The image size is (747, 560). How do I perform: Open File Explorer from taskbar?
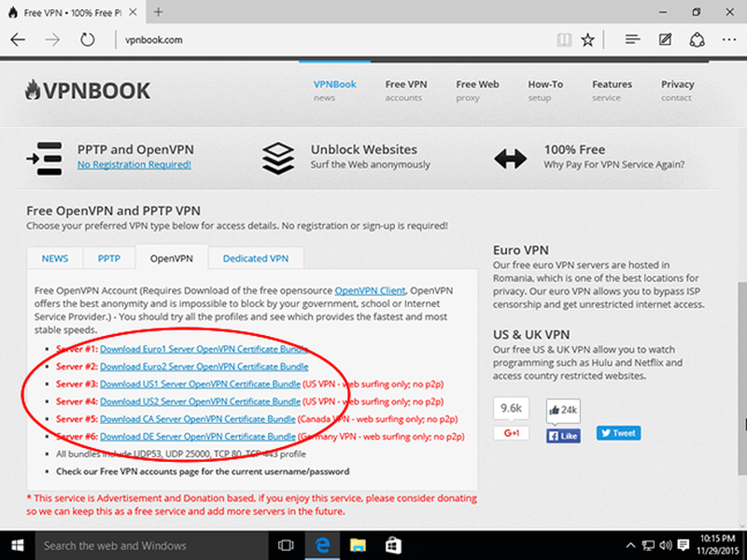(x=358, y=545)
